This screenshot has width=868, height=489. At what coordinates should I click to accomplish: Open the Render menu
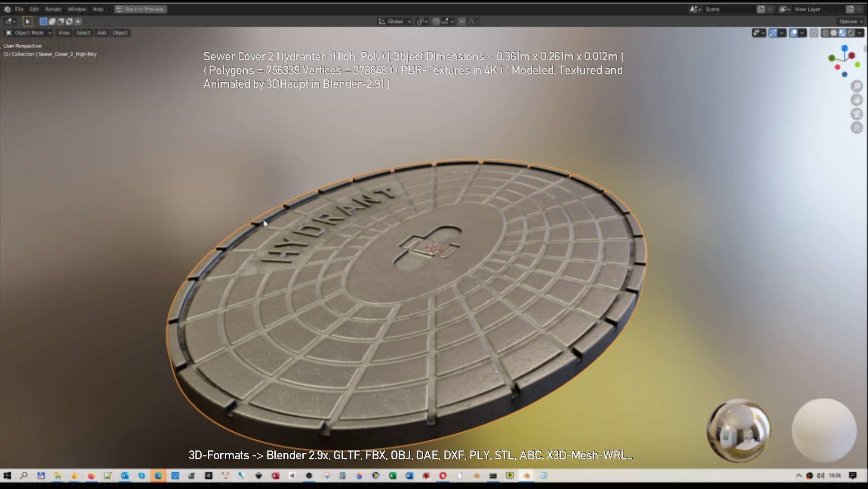point(53,9)
